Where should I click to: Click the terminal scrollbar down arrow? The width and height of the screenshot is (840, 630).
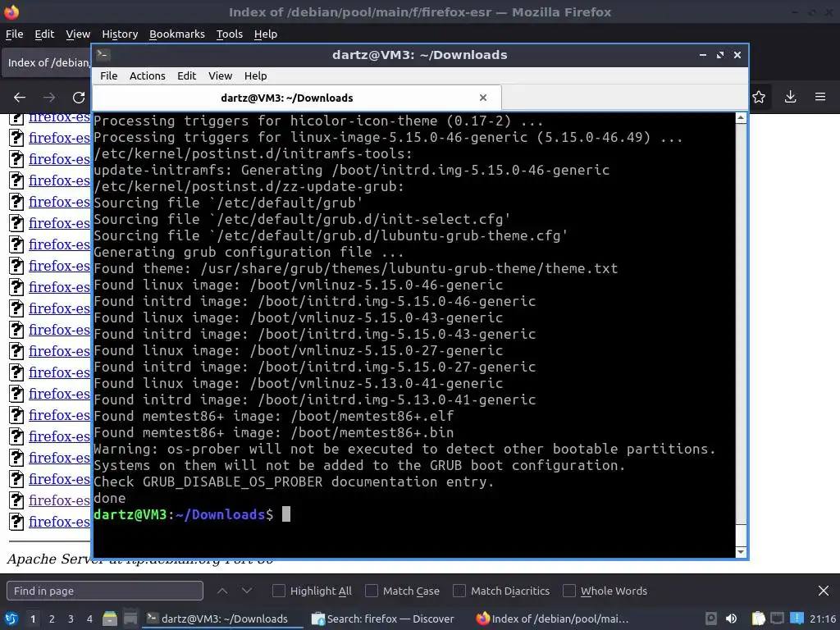point(741,552)
